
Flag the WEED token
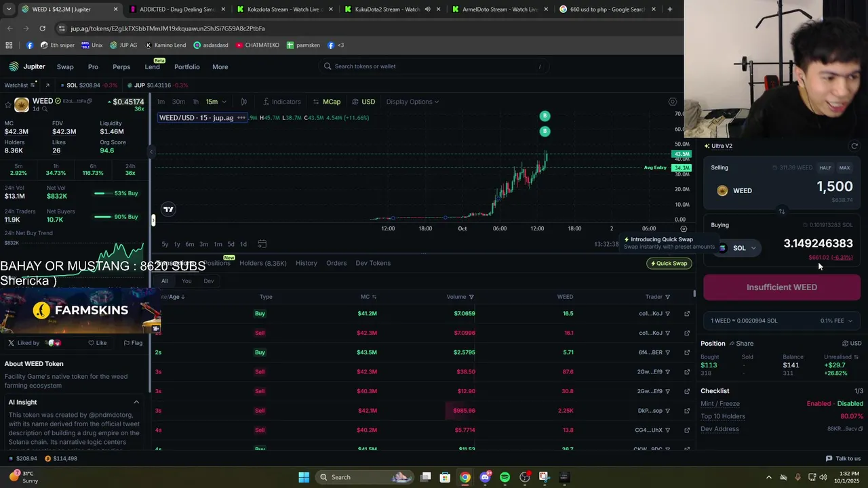pos(132,343)
